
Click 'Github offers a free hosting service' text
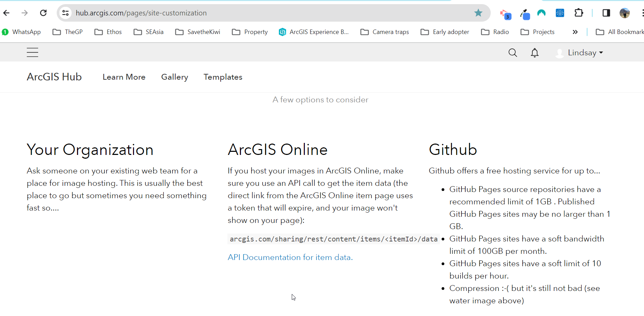tap(514, 171)
